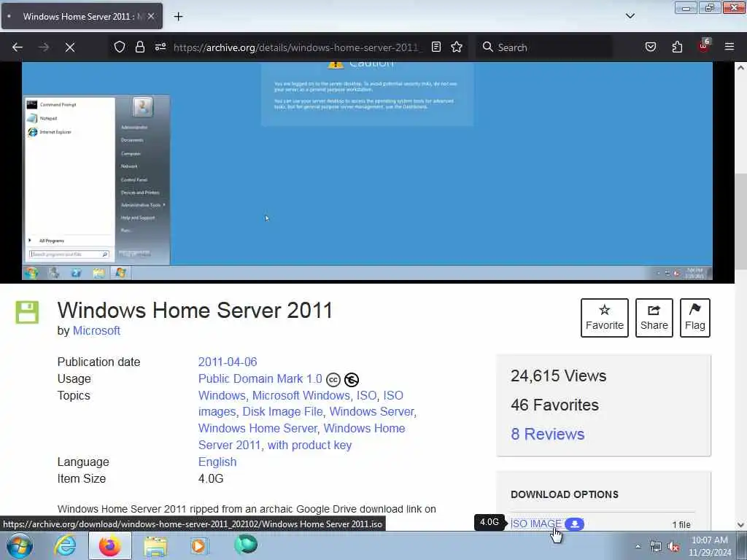Viewport: 747px width, 560px height.
Task: Click the page vertical scrollbar thumb
Action: (740, 222)
